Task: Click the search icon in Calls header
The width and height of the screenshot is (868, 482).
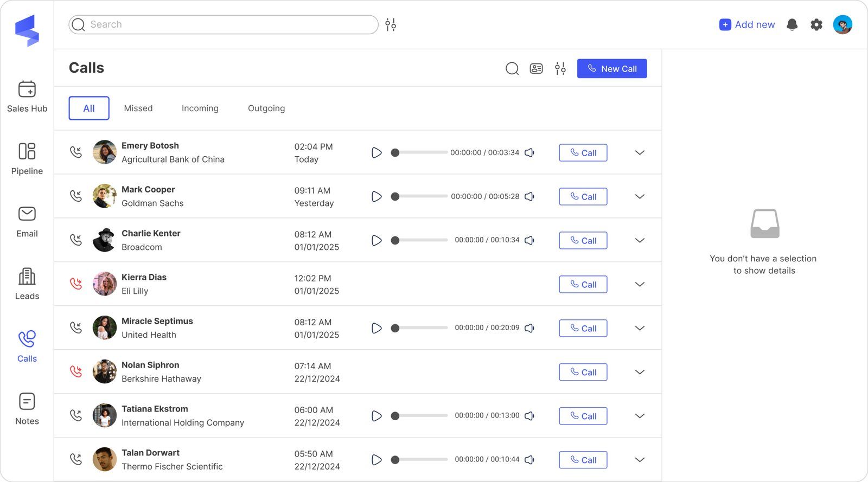Action: point(512,68)
